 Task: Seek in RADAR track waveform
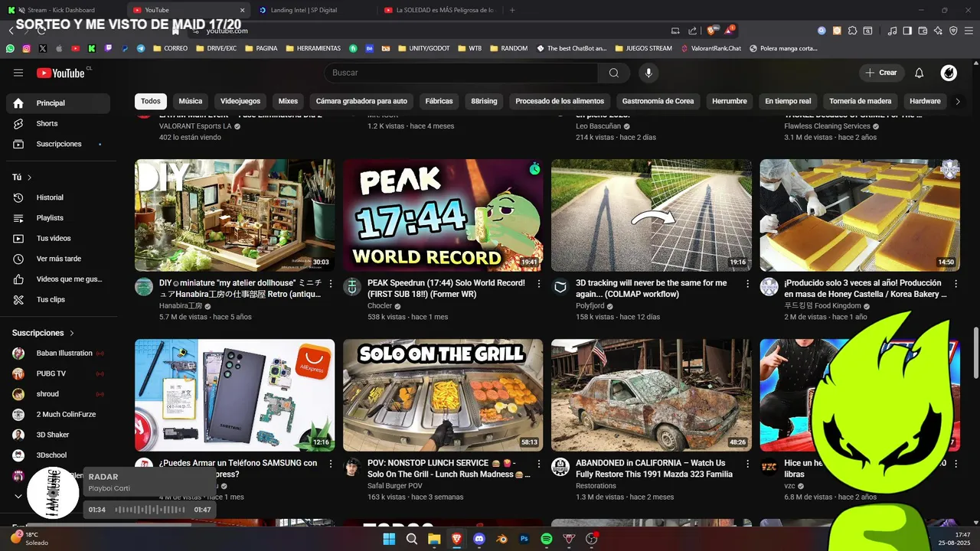(x=150, y=510)
